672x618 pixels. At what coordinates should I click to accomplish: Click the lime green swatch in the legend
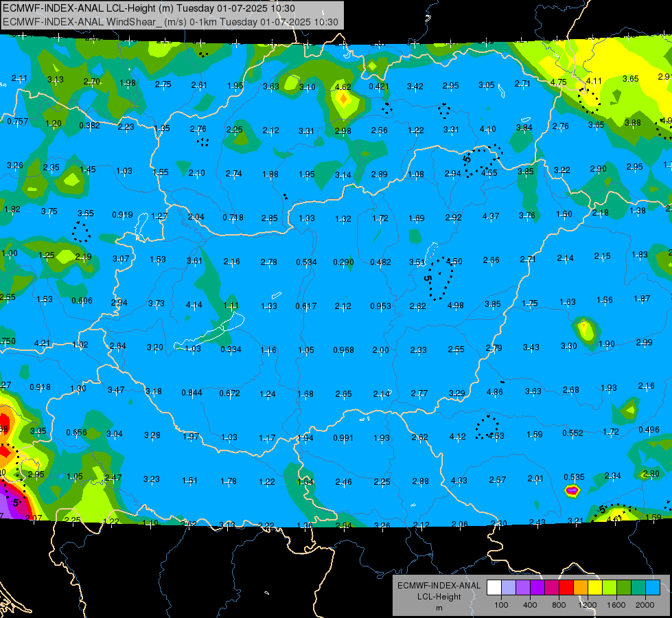click(x=610, y=587)
